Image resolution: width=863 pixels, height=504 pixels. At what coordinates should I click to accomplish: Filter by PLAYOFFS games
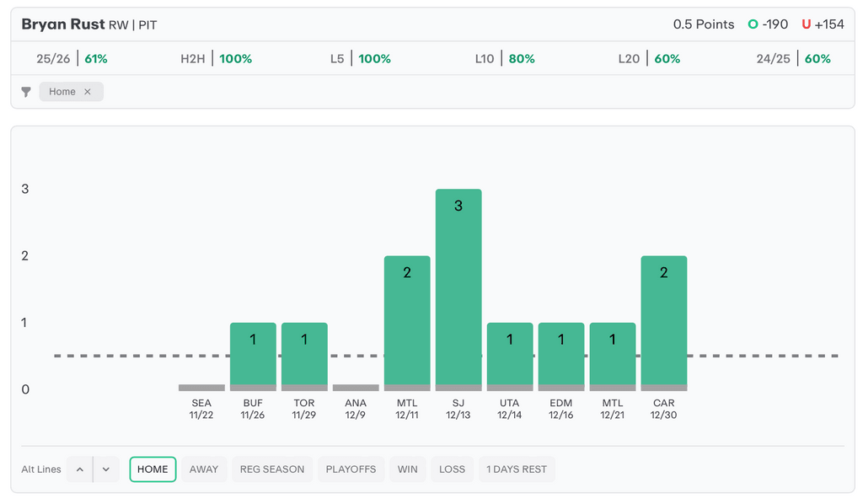(x=351, y=469)
